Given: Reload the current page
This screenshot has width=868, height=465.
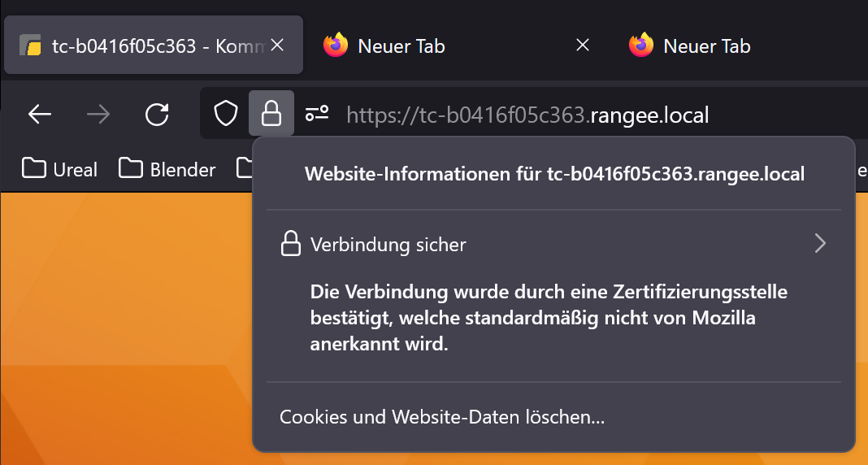Looking at the screenshot, I should (157, 115).
